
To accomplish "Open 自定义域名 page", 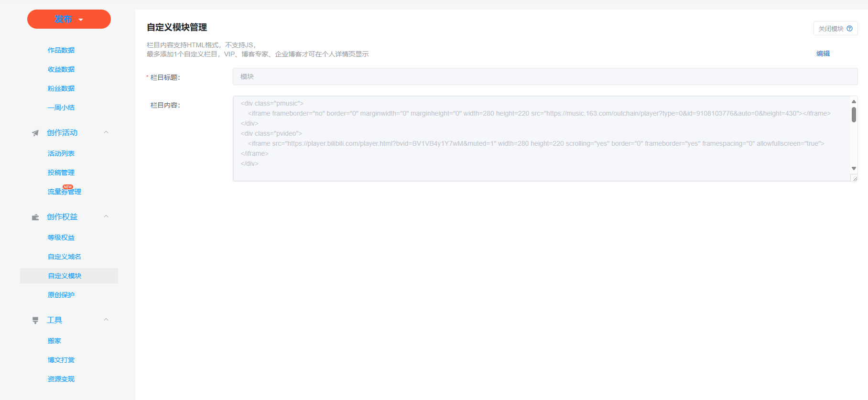I will [65, 257].
